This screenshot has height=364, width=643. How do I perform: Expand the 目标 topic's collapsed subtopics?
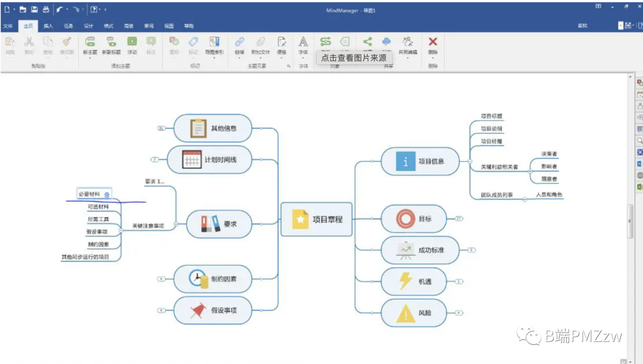click(x=458, y=219)
